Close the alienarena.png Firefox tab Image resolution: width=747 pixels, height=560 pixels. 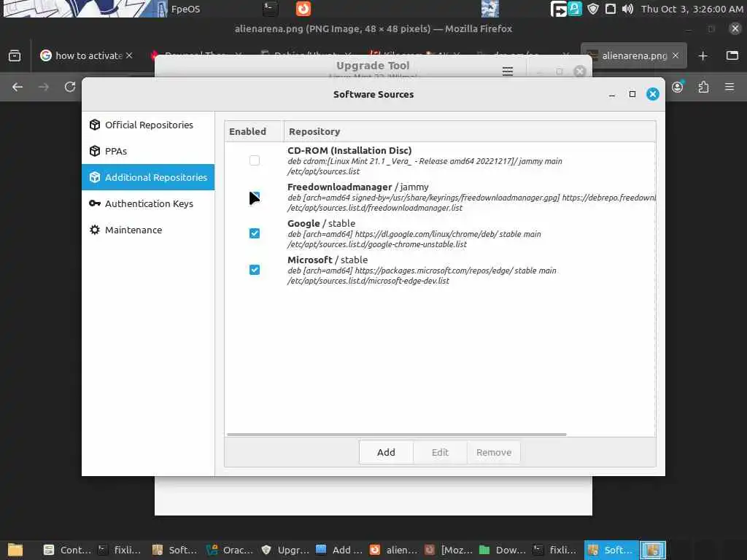coord(676,55)
